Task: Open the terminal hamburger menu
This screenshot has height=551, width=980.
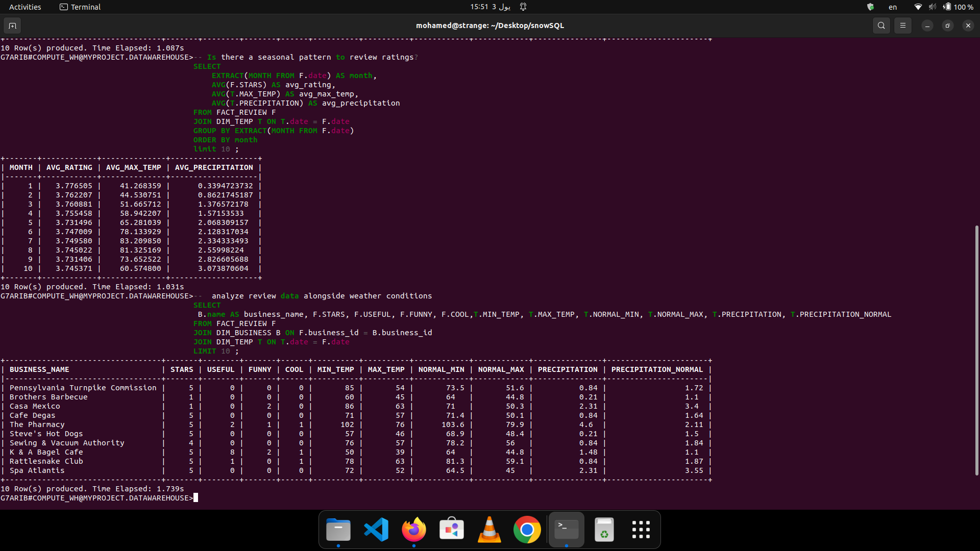Action: [903, 26]
